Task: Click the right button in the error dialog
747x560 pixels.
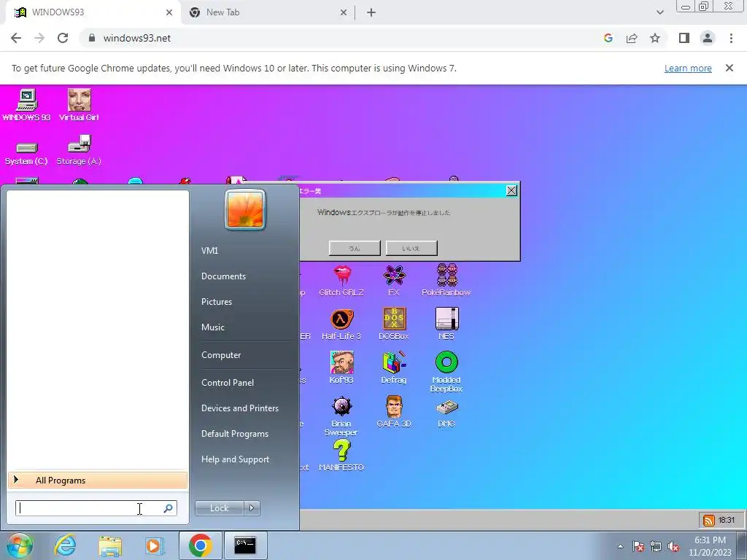Action: coord(411,248)
